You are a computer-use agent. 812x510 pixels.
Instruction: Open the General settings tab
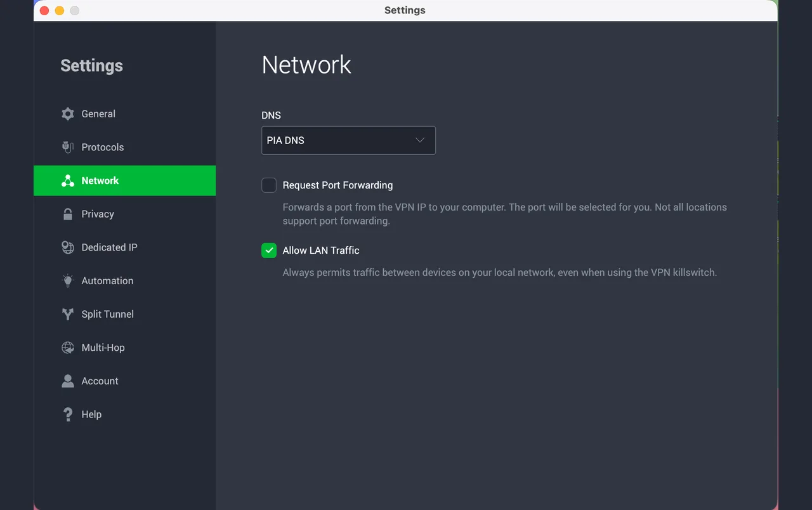coord(124,114)
